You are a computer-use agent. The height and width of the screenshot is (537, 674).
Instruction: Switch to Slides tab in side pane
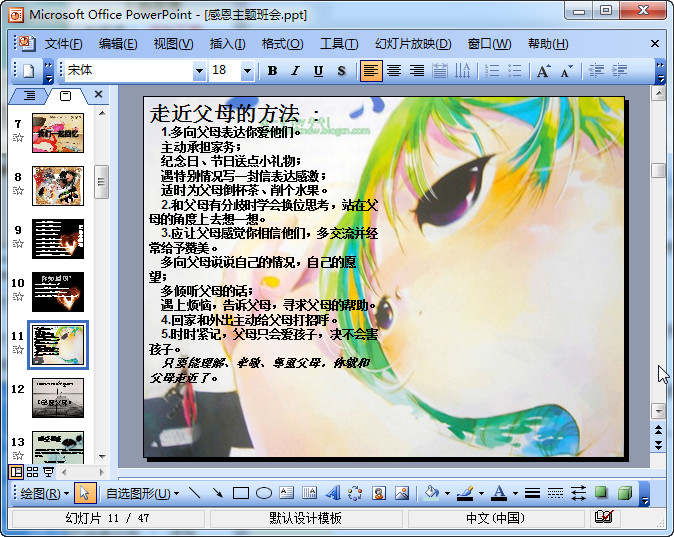point(65,95)
